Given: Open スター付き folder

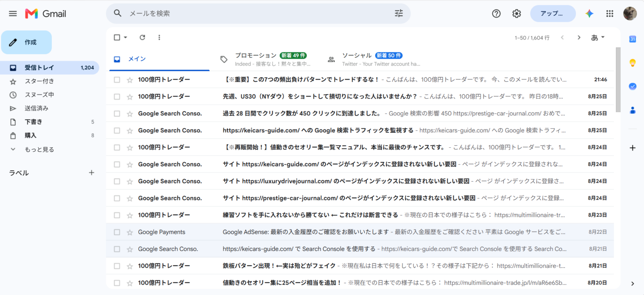Looking at the screenshot, I should tap(50, 81).
